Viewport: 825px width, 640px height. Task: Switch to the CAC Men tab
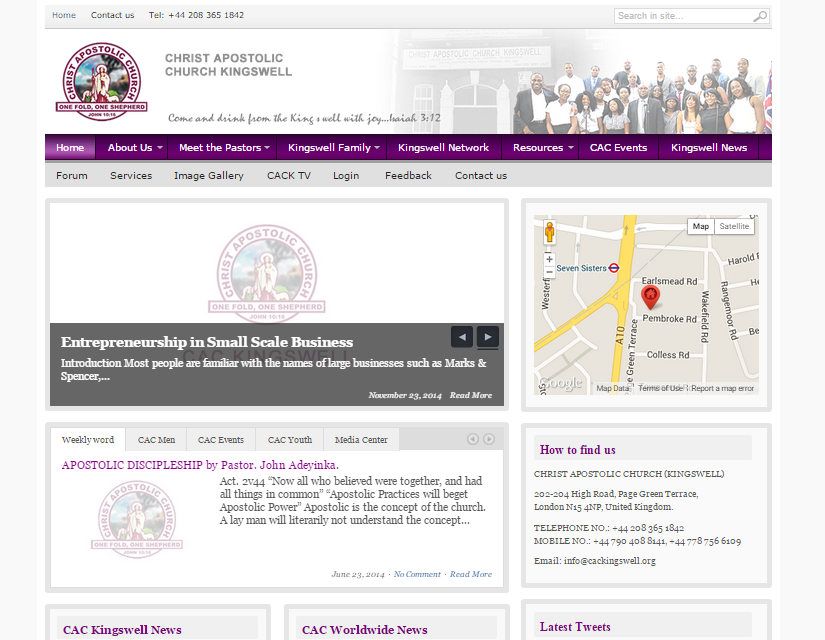coord(156,440)
